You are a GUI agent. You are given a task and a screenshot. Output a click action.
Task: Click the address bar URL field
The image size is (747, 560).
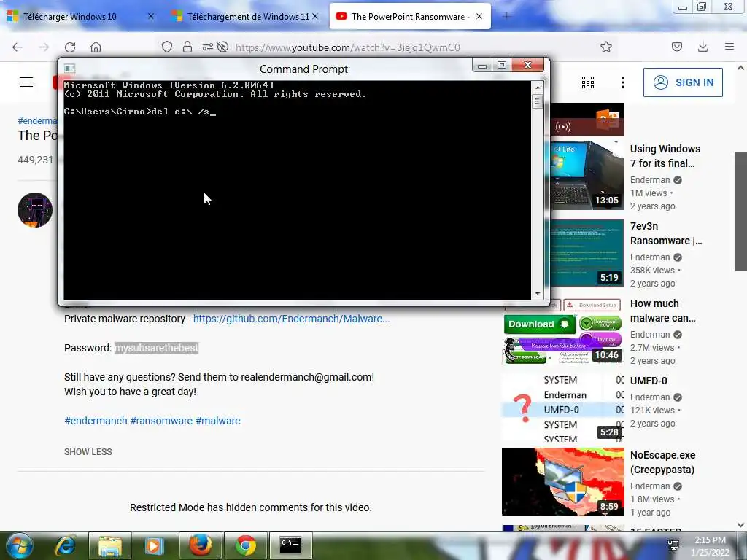click(x=348, y=47)
